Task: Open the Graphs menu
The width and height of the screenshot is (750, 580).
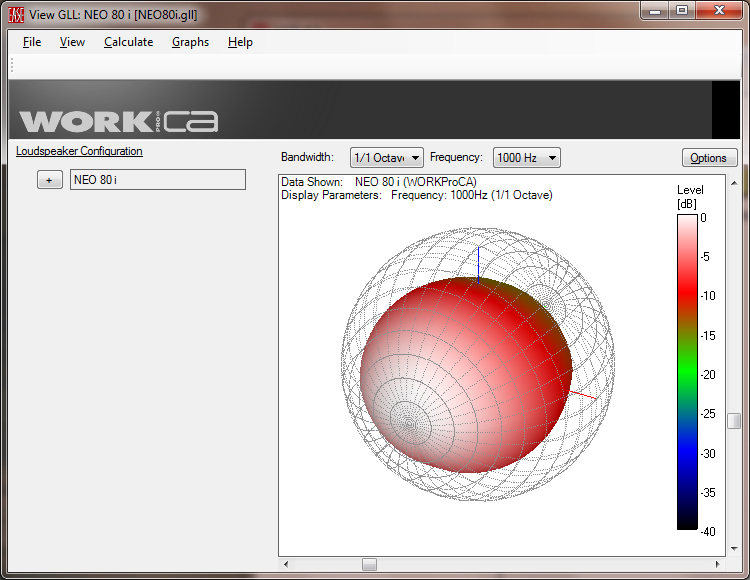Action: 190,42
